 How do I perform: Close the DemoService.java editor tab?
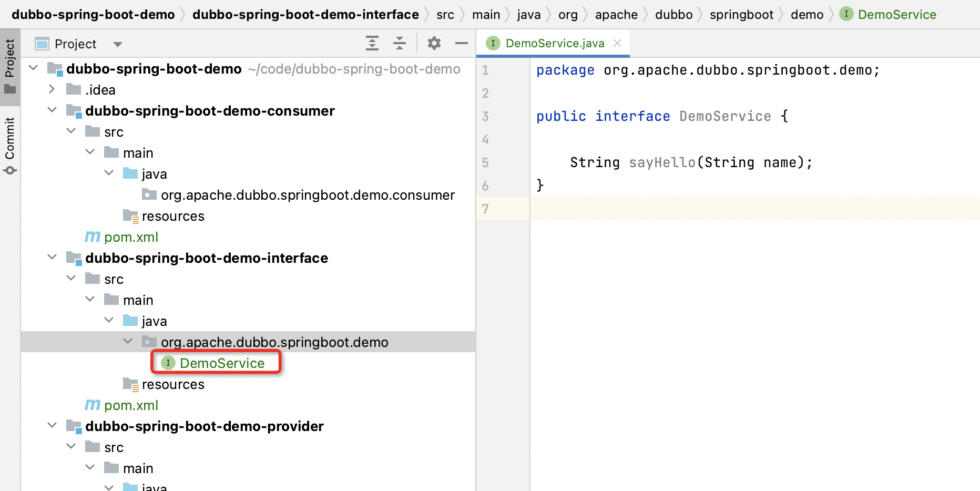click(x=617, y=44)
